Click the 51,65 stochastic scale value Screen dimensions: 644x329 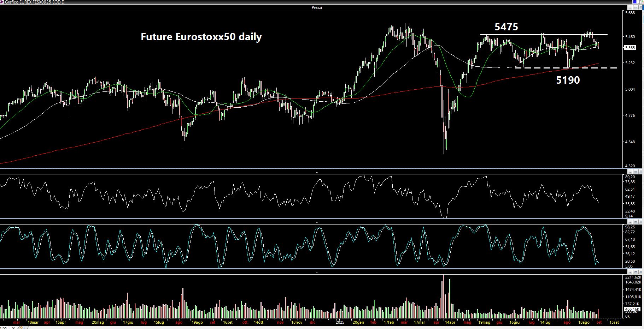click(x=630, y=247)
